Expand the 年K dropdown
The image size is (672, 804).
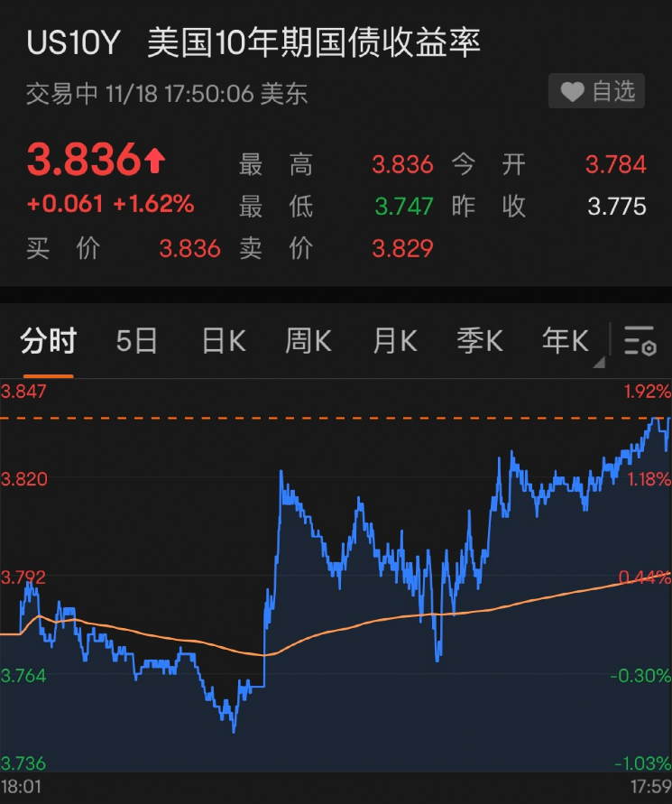coord(567,341)
